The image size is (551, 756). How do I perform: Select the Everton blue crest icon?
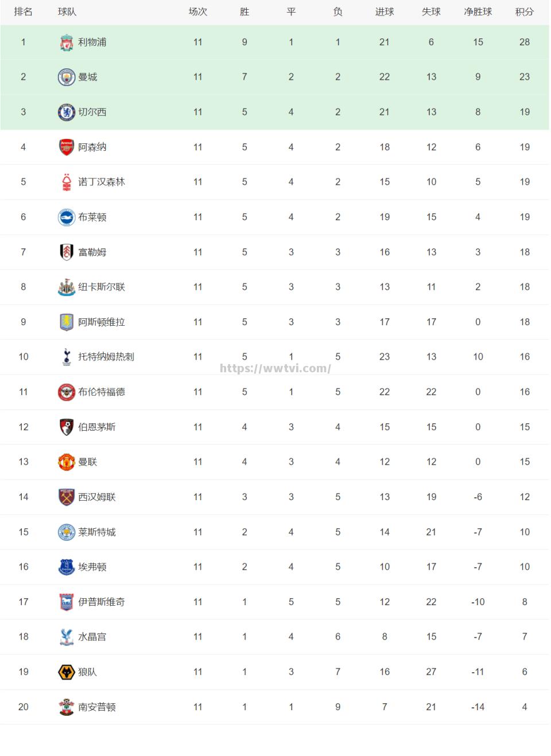pyautogui.click(x=67, y=567)
